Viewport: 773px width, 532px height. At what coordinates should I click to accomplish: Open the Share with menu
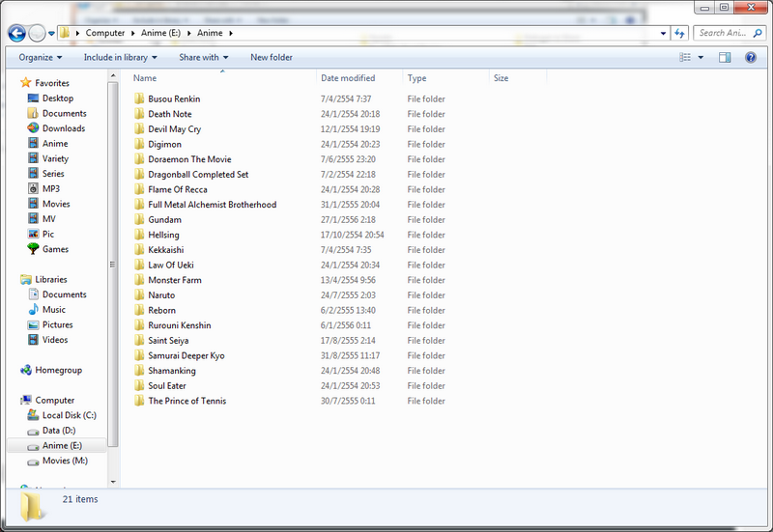pos(204,57)
